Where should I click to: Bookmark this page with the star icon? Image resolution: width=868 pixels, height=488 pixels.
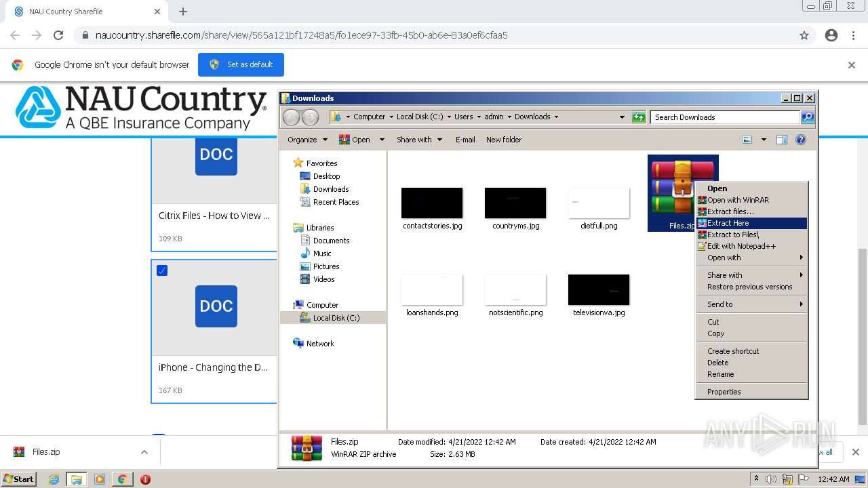click(804, 35)
